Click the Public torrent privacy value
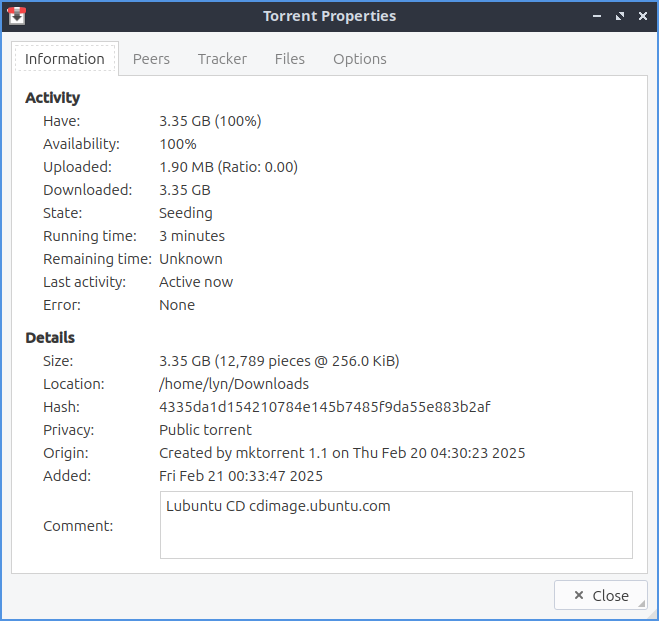This screenshot has width=659, height=621. pyautogui.click(x=206, y=430)
